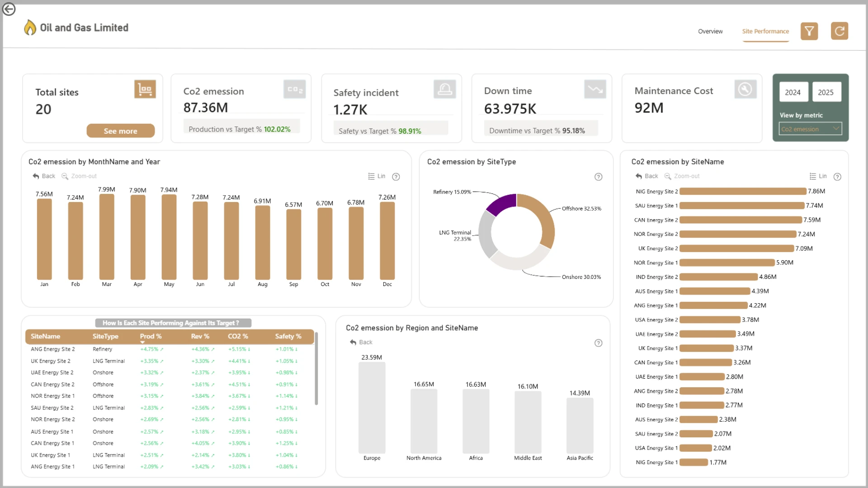Open the View by metric dropdown
Image resolution: width=868 pixels, height=488 pixels.
tap(810, 129)
